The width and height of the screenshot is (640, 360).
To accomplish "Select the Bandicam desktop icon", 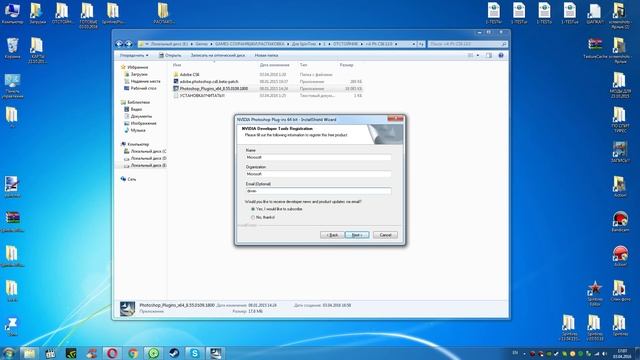I will click(620, 222).
